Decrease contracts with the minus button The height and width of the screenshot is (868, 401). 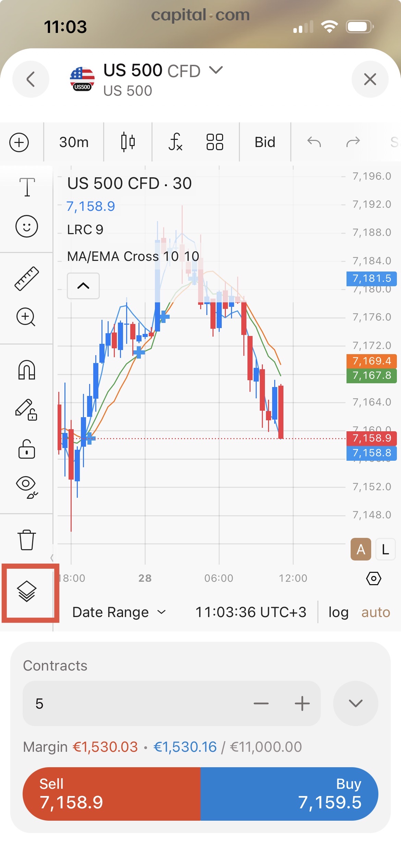point(261,703)
